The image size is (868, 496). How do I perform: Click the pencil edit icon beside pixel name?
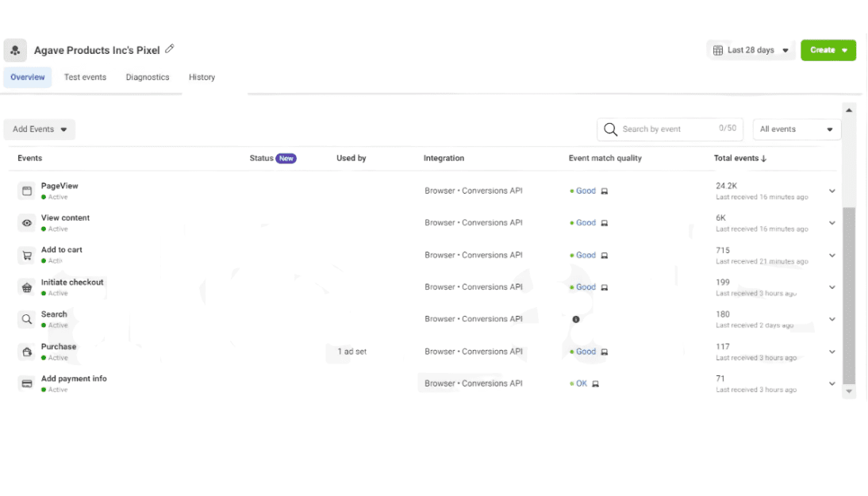tap(170, 49)
